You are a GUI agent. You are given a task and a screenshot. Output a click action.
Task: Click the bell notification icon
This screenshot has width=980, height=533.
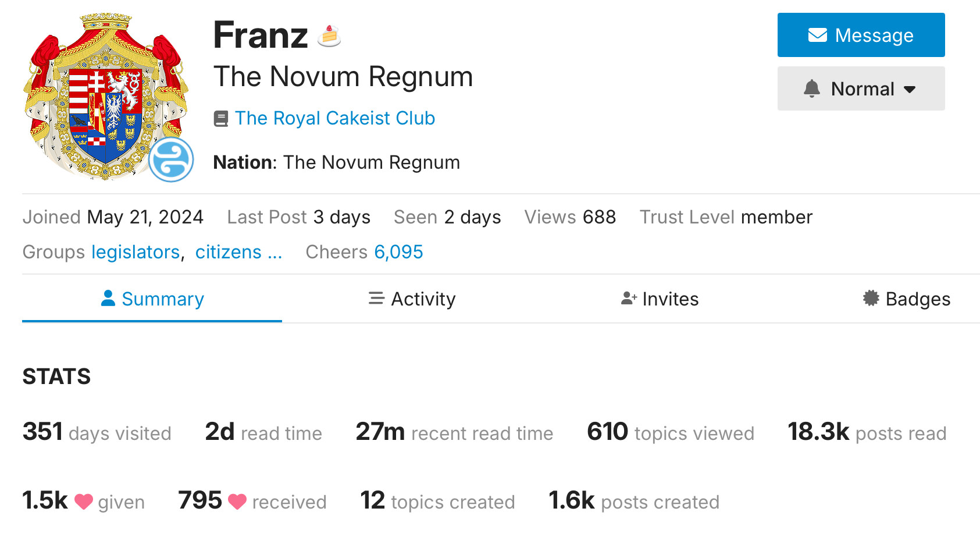pyautogui.click(x=811, y=89)
